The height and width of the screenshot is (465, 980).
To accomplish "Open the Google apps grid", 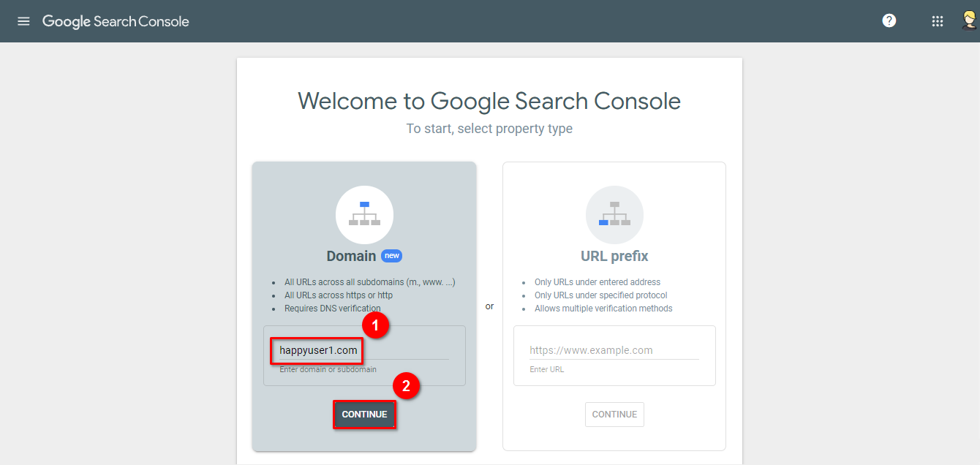I will click(937, 21).
